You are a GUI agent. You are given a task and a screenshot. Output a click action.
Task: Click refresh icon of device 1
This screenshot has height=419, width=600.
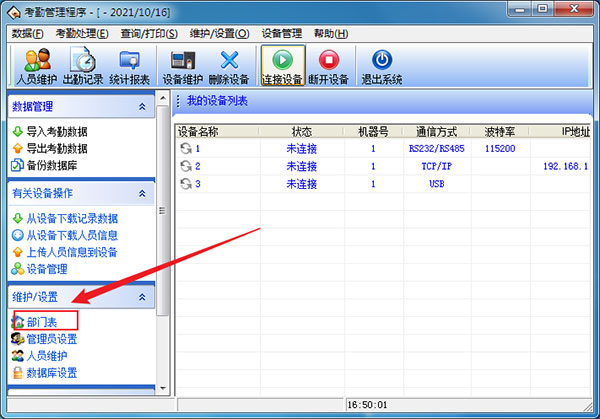pyautogui.click(x=186, y=148)
